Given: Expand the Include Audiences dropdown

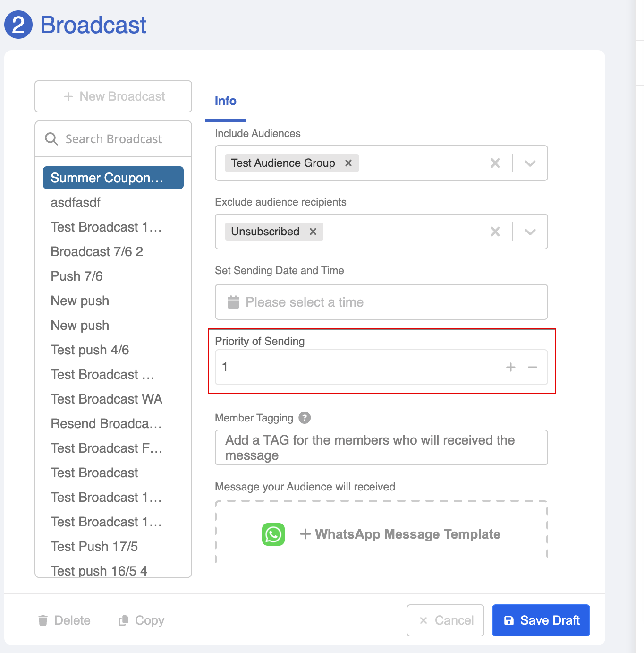Looking at the screenshot, I should point(530,163).
